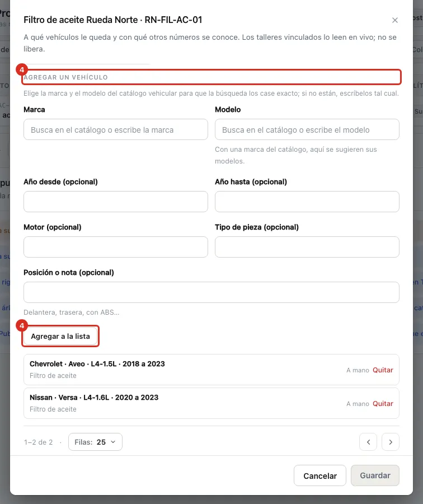This screenshot has height=504, width=423.
Task: Click the Tipo de pieza field
Action: [307, 247]
